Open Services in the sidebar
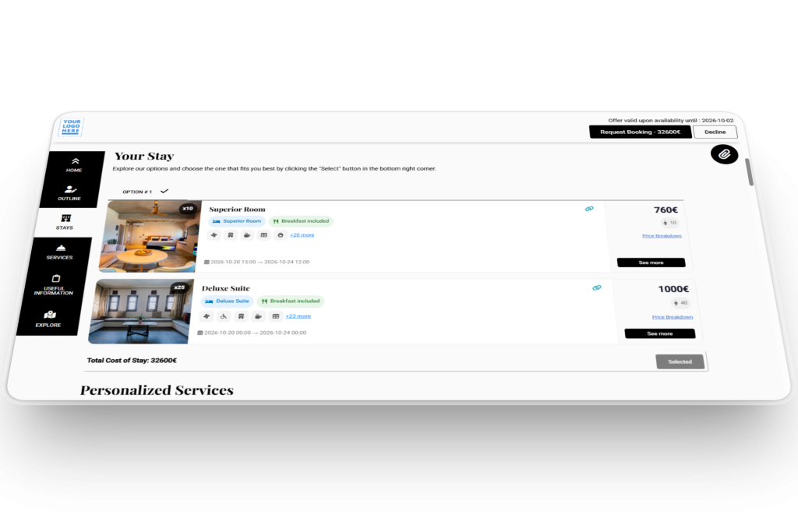This screenshot has height=532, width=798. coord(60,252)
